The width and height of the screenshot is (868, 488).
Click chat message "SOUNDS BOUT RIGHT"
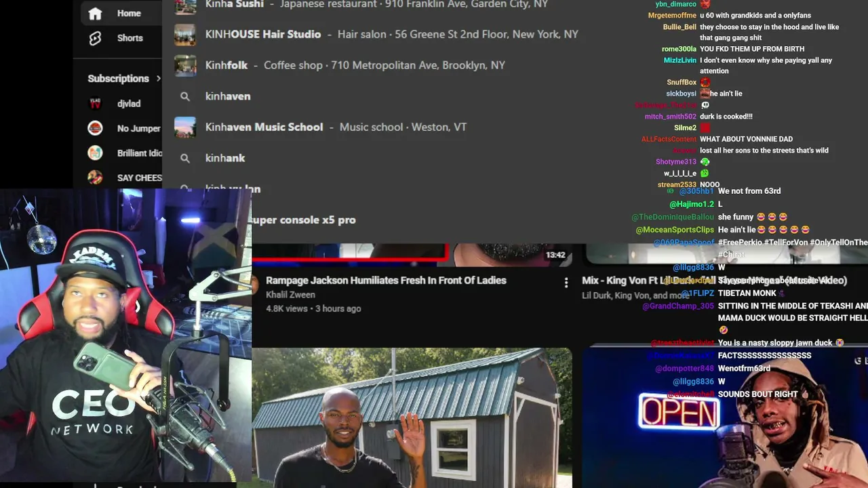[x=758, y=394]
